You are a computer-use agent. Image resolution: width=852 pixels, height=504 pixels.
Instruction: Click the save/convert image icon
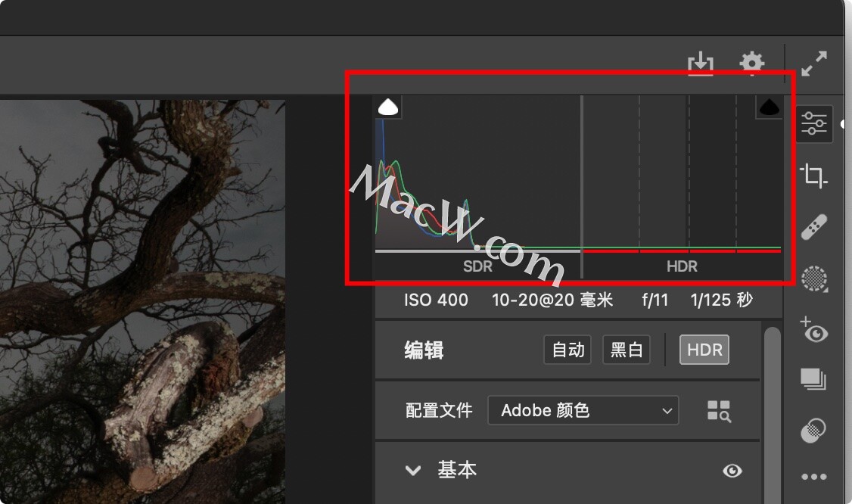point(701,63)
